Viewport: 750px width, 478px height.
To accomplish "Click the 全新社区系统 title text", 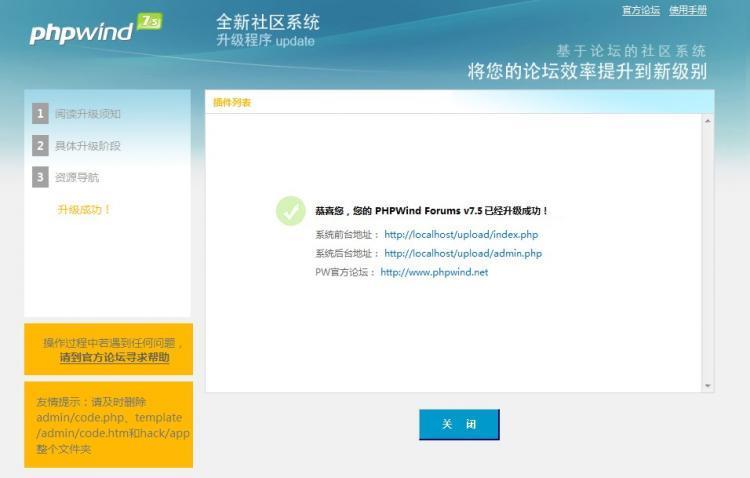I will point(268,22).
